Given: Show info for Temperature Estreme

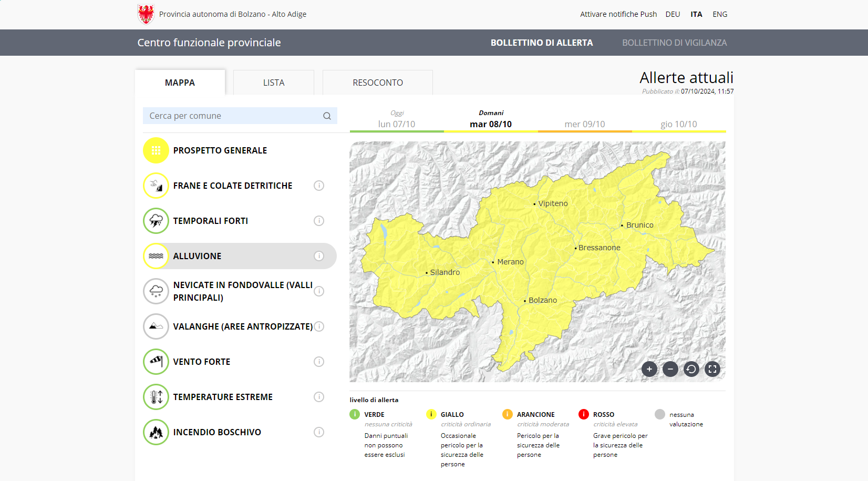Looking at the screenshot, I should point(319,397).
